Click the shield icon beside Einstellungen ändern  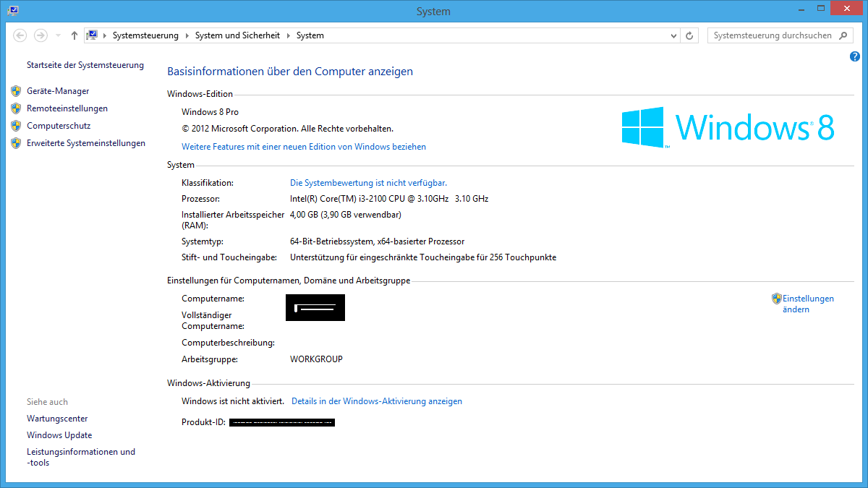(776, 299)
